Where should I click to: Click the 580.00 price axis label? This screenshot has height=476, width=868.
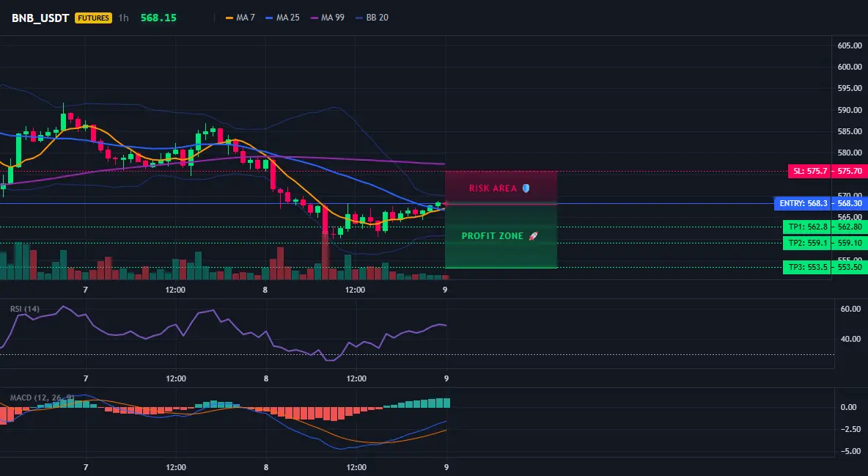850,153
